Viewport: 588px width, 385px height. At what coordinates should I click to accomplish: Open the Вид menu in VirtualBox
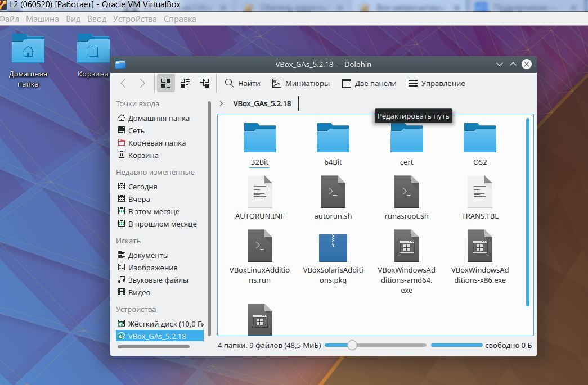point(73,19)
